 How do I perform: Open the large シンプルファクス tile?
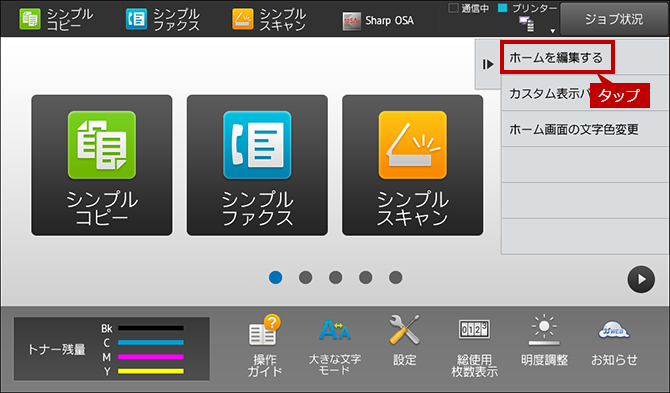pos(257,165)
